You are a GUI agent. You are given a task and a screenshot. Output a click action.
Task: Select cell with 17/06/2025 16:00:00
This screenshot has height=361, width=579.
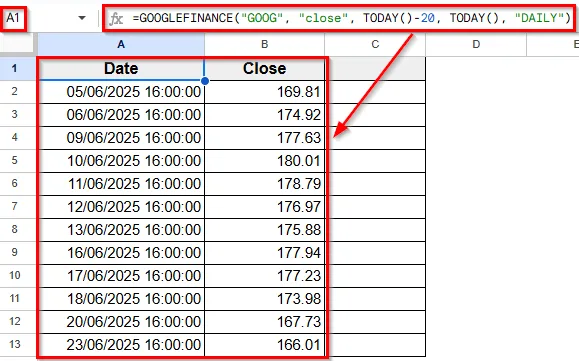121,275
